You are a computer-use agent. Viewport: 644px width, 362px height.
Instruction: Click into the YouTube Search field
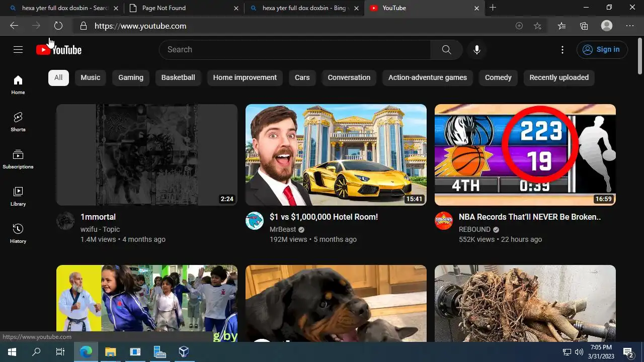coord(295,49)
